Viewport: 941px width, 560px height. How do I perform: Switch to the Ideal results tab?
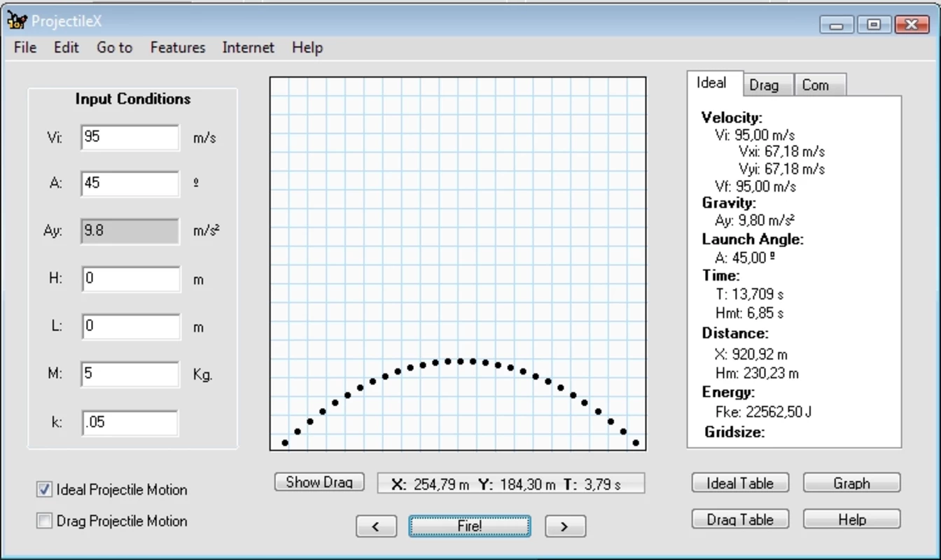coord(711,83)
